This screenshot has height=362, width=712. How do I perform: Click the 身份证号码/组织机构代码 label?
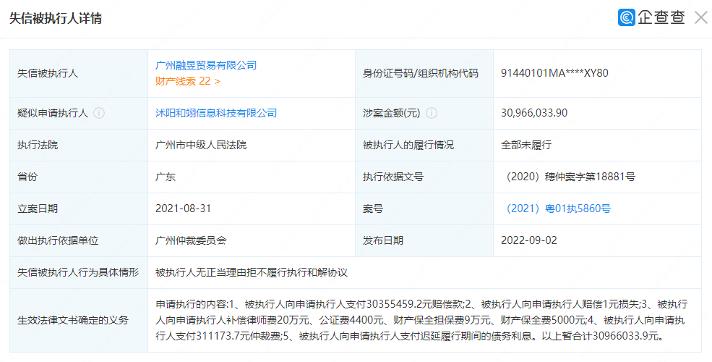pos(420,73)
